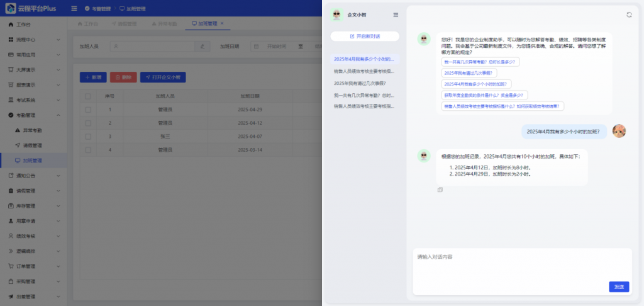Open the 企文小智 panel hamburger menu

click(x=396, y=15)
